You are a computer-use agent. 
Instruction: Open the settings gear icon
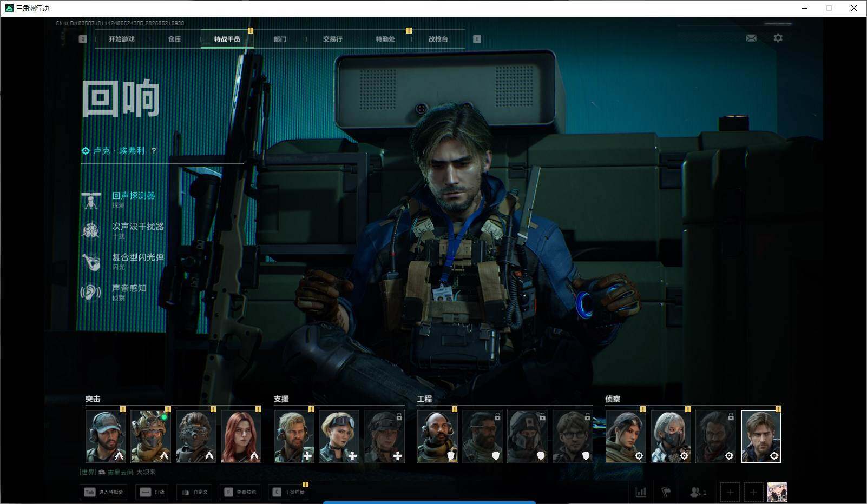[x=778, y=38]
